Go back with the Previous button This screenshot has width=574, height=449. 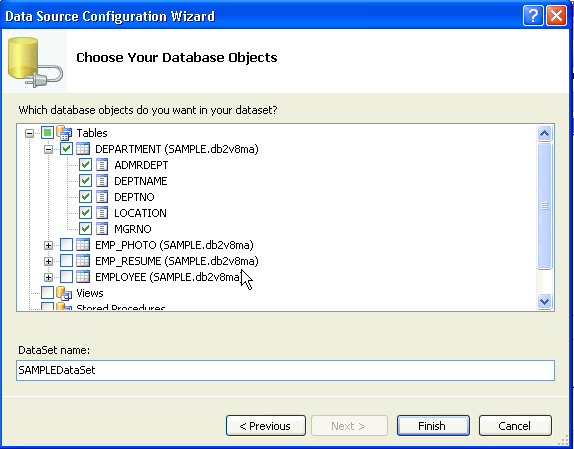266,426
